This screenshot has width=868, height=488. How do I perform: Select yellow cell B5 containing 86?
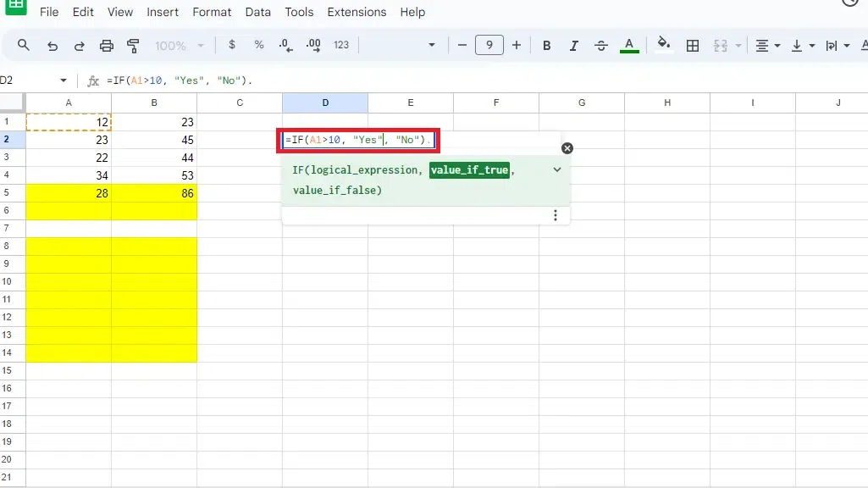[x=154, y=193]
